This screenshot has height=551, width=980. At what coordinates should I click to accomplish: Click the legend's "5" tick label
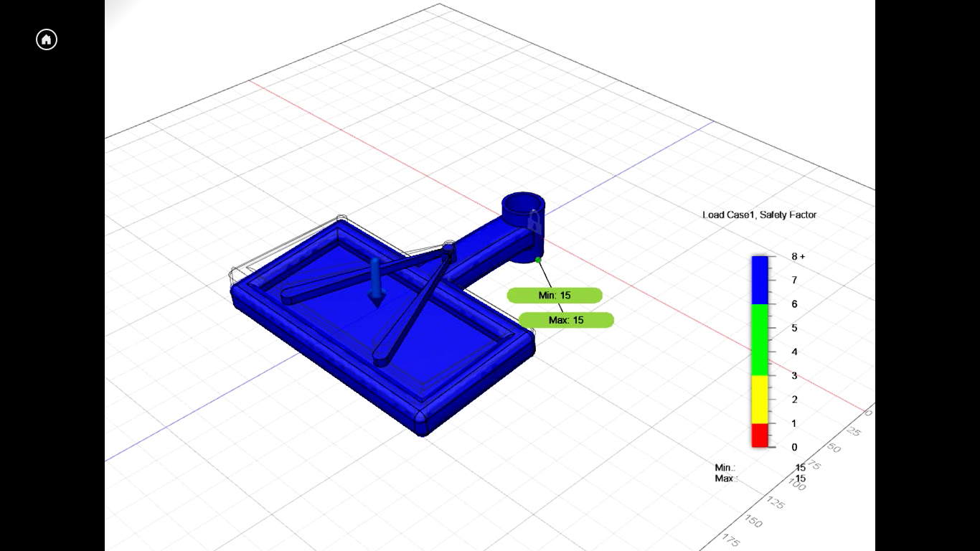coord(793,328)
